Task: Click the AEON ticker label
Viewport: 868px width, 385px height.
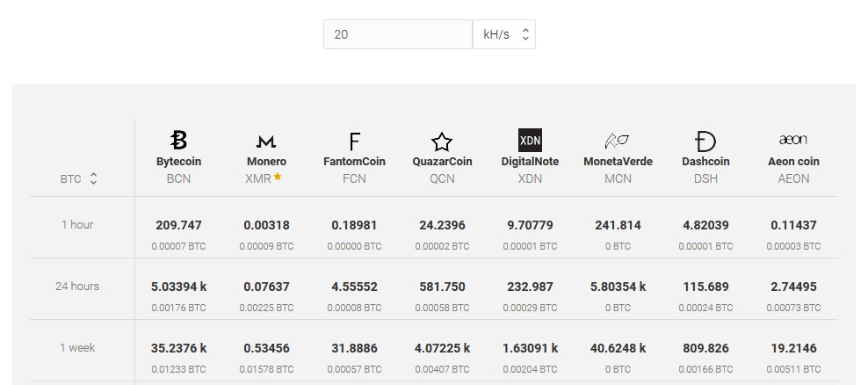Action: (x=793, y=178)
